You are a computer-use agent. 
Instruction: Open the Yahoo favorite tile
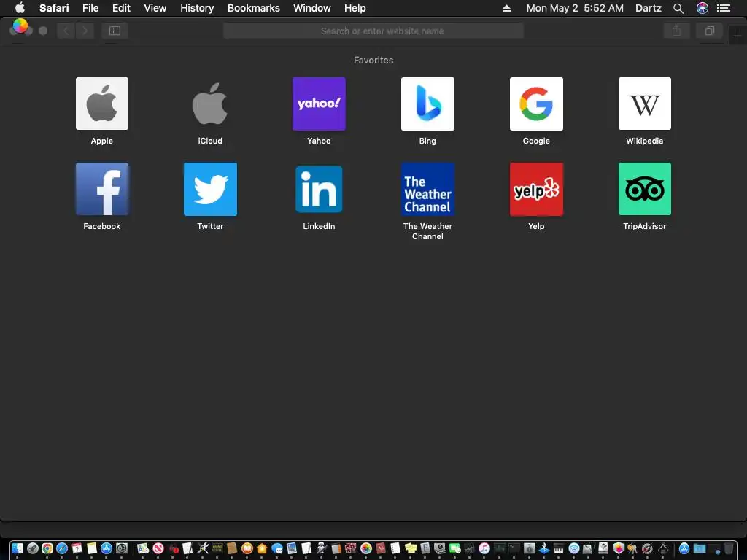click(319, 104)
